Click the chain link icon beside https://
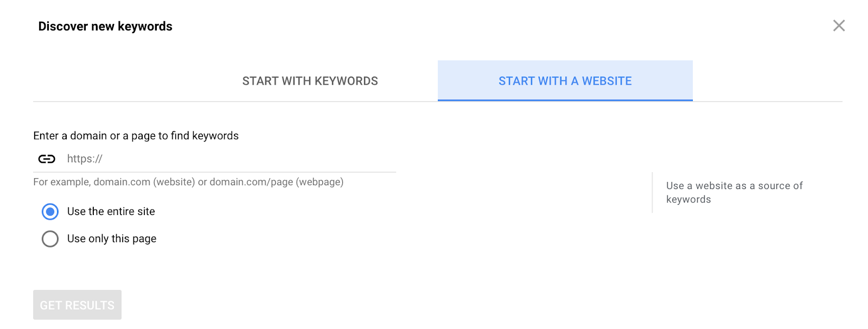This screenshot has height=329, width=868. [x=47, y=159]
